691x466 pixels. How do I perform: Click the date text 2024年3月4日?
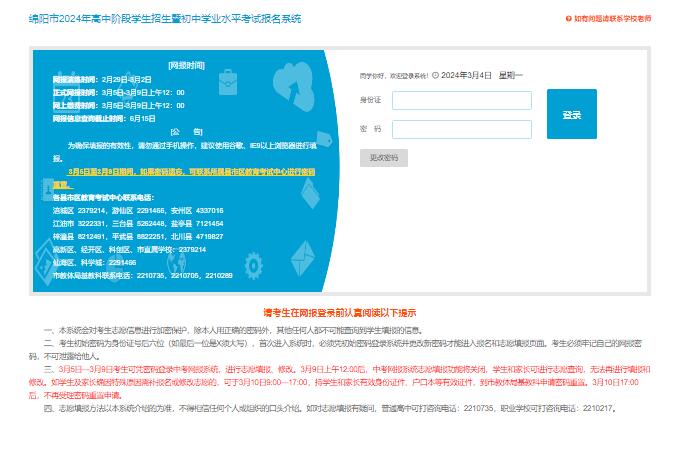(x=466, y=75)
